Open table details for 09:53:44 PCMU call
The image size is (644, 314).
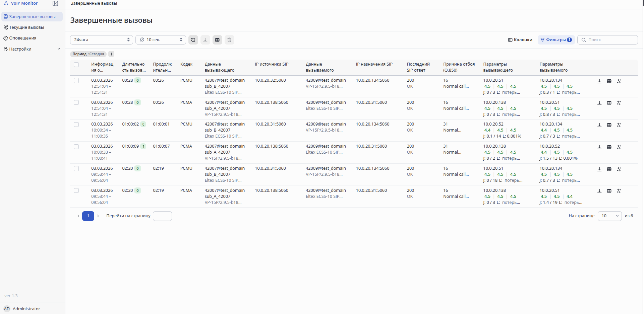(x=609, y=169)
